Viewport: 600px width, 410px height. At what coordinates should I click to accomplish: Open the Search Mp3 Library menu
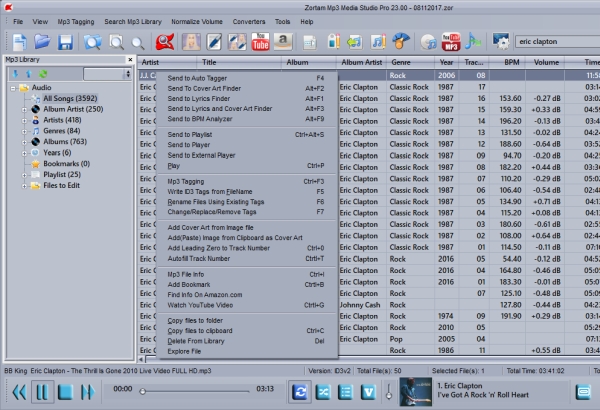click(133, 22)
